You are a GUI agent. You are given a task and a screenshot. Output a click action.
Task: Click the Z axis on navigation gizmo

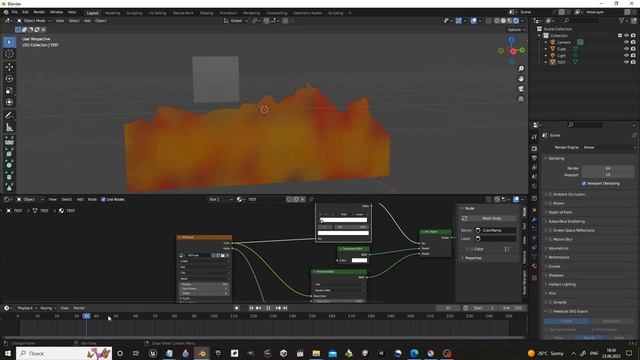coord(511,40)
